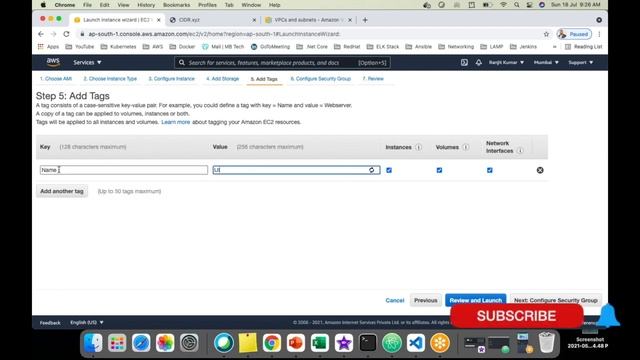Open Stickies notes from the Dock
Screen dimensions: 640x360
click(x=248, y=343)
